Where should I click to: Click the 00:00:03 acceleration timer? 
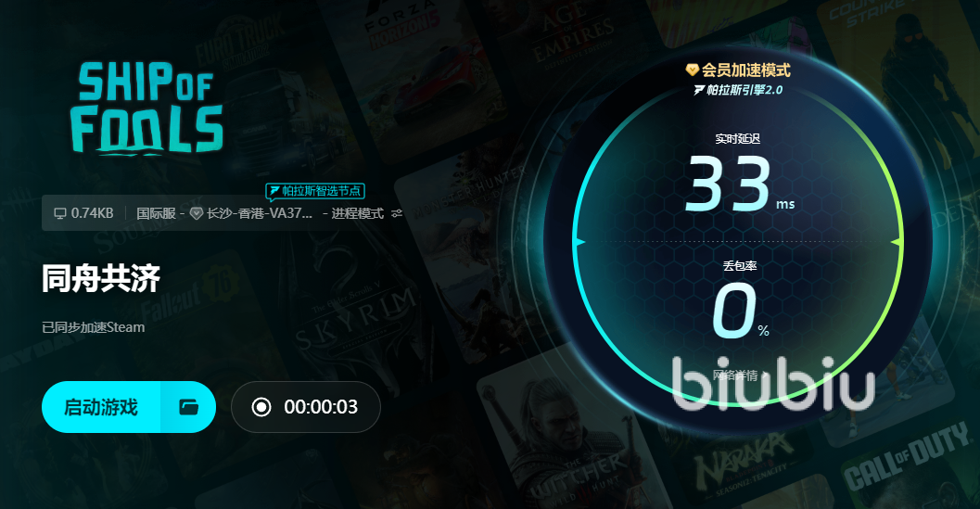pyautogui.click(x=321, y=407)
